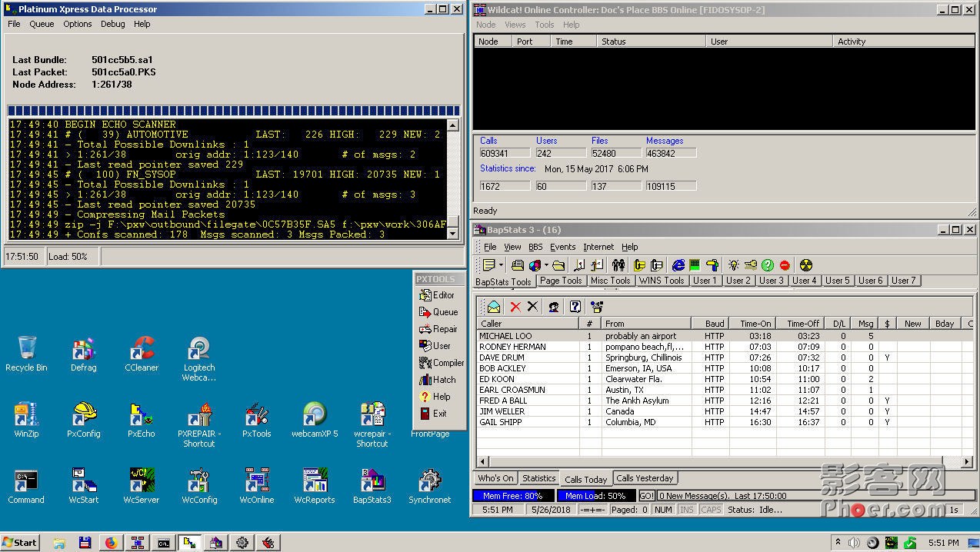Switch to the User 1 tab
The image size is (980, 552).
click(705, 281)
